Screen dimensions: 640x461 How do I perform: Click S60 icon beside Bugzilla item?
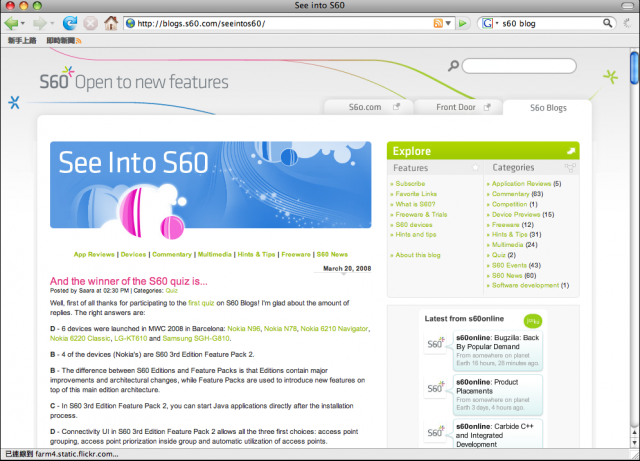pyautogui.click(x=435, y=344)
